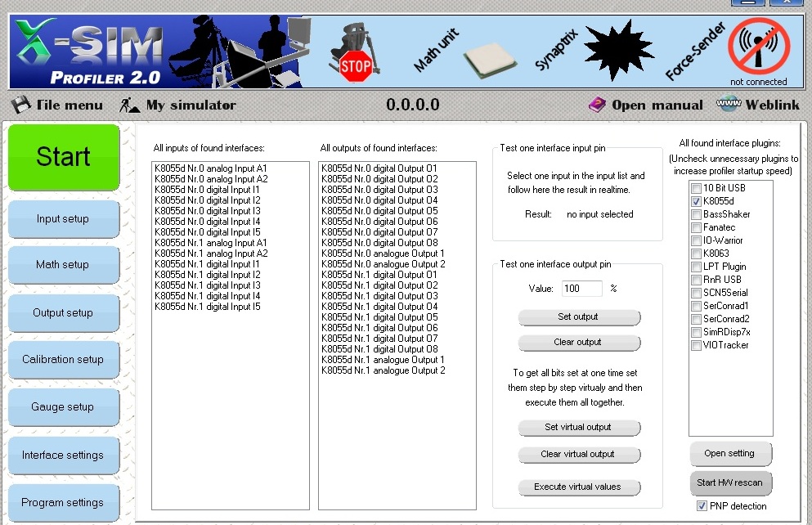Uncheck the K8055d plugin checkbox
The height and width of the screenshot is (525, 812).
tap(697, 201)
